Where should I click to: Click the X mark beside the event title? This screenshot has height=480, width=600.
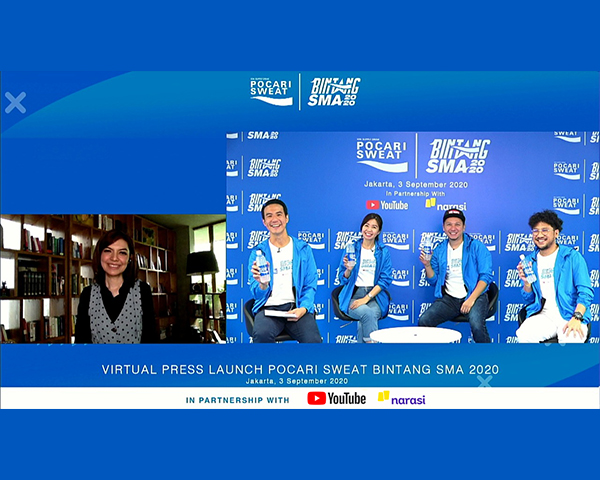tap(485, 381)
